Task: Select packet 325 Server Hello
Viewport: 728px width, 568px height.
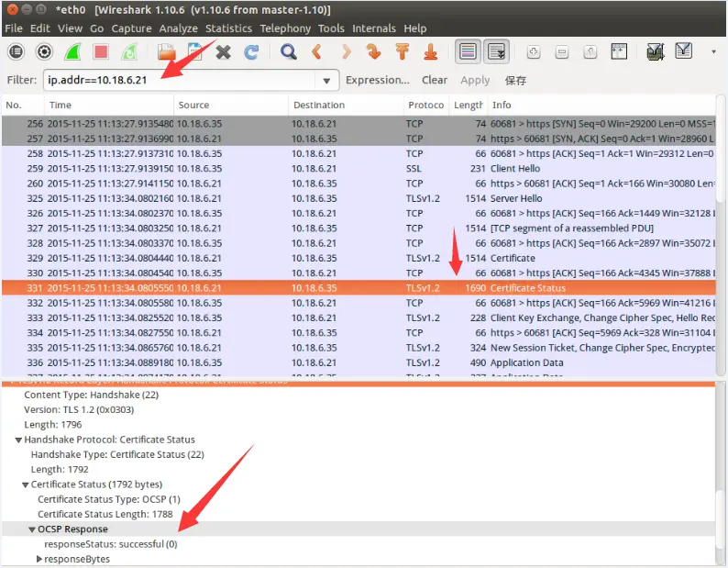Action: (358, 198)
